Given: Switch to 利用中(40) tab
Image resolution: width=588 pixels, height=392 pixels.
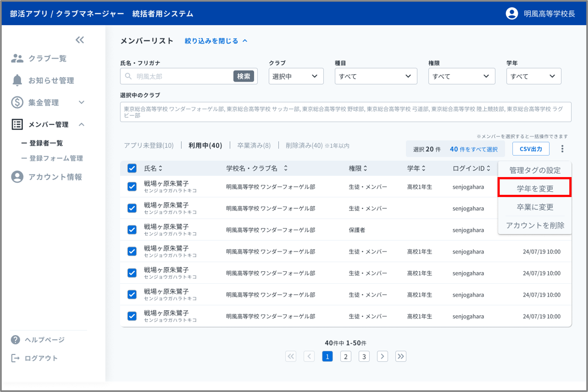Looking at the screenshot, I should pyautogui.click(x=205, y=145).
